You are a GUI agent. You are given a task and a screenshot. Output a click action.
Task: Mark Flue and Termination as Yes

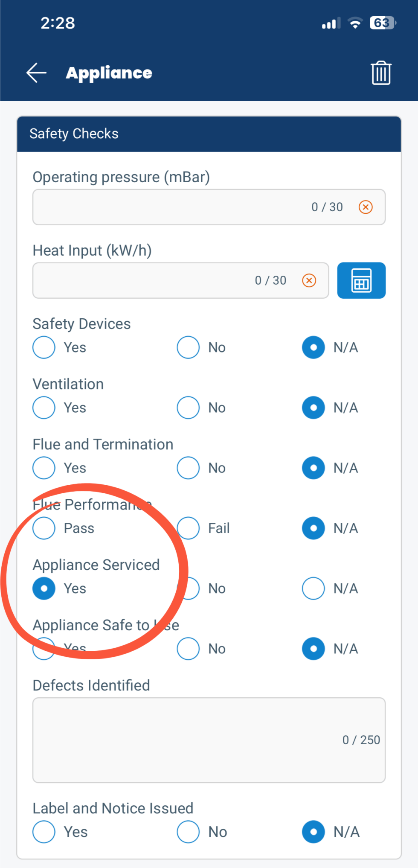point(44,468)
